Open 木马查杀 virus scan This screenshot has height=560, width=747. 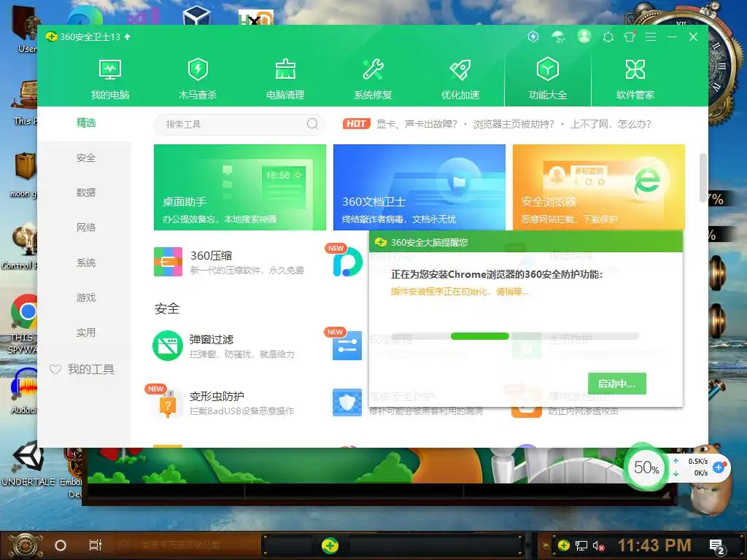click(x=197, y=79)
